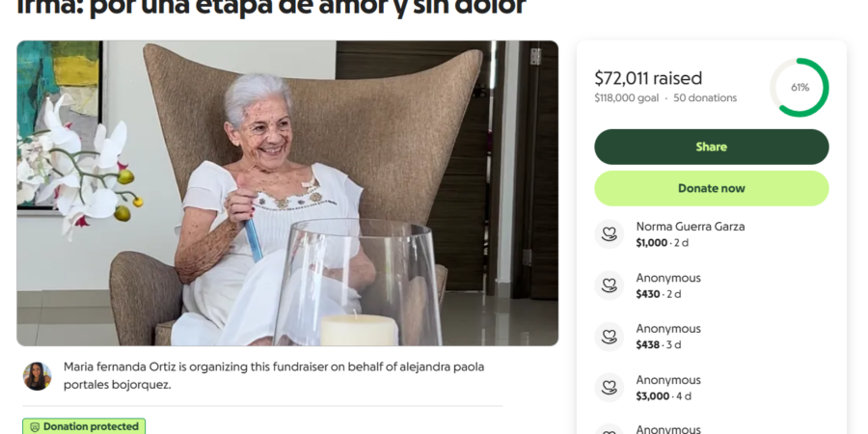
Task: Donate now to the fundraiser
Action: coord(712,188)
